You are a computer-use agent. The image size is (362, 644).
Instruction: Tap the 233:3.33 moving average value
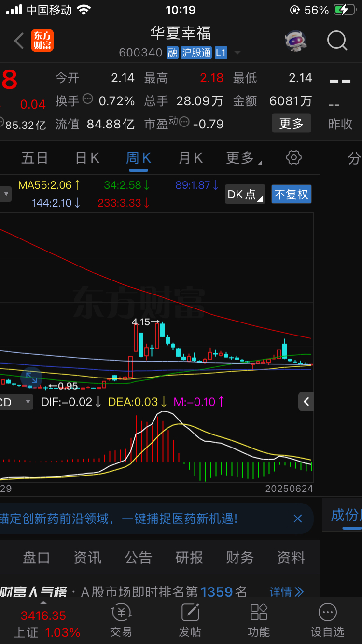coord(124,203)
